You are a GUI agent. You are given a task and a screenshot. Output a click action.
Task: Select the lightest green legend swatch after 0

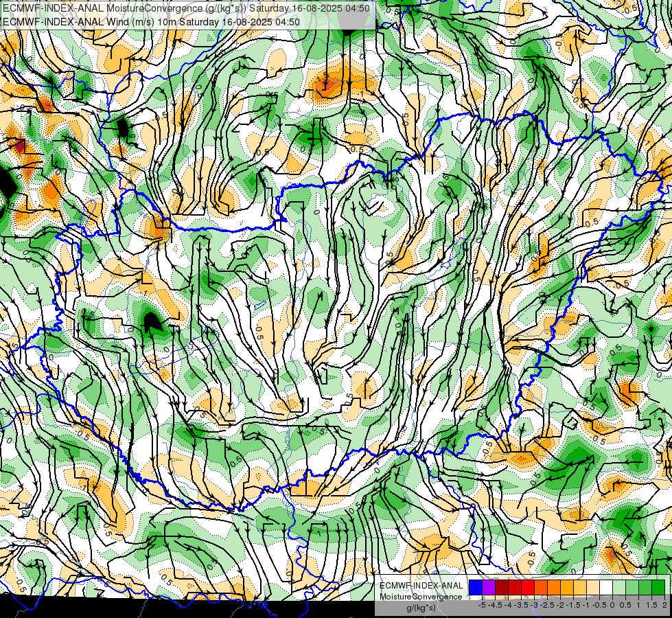[x=619, y=588]
